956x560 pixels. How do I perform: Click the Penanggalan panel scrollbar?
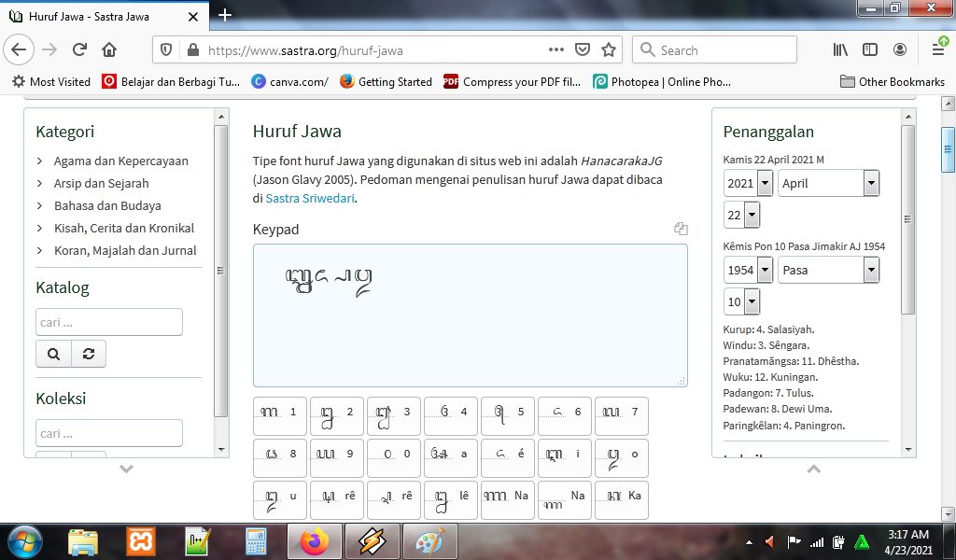pos(907,219)
